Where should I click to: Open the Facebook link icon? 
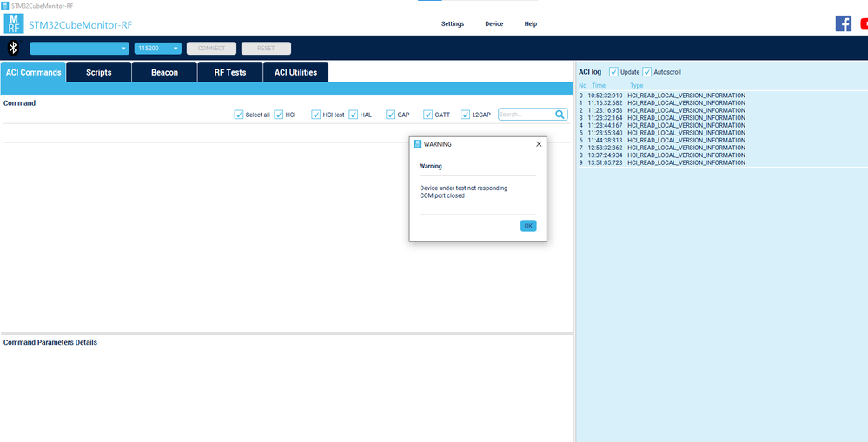pos(843,23)
